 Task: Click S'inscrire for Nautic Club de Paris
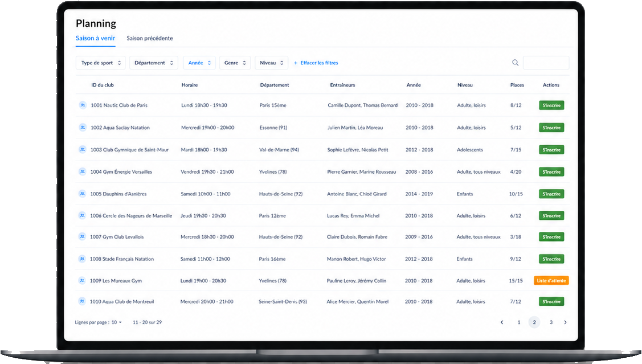(x=551, y=105)
